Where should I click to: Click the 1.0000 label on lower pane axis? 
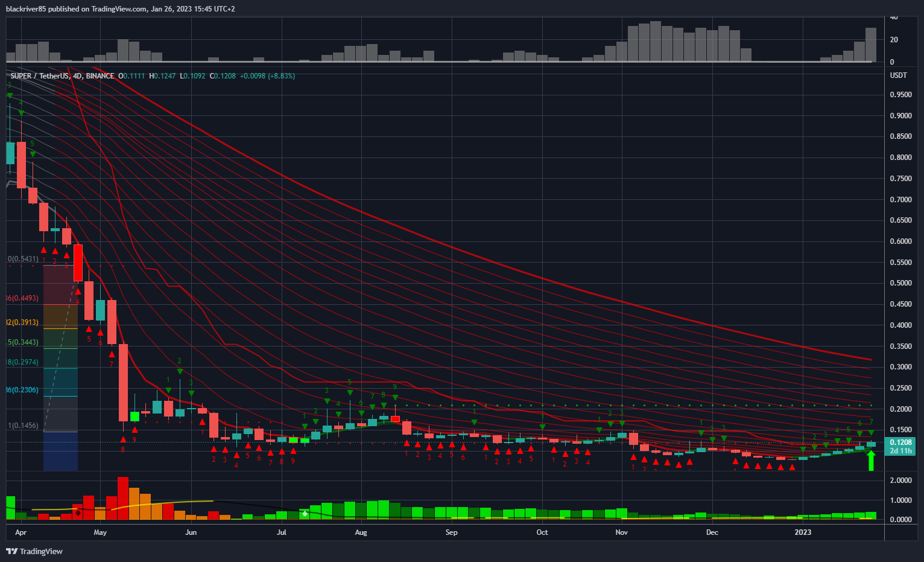coord(901,500)
